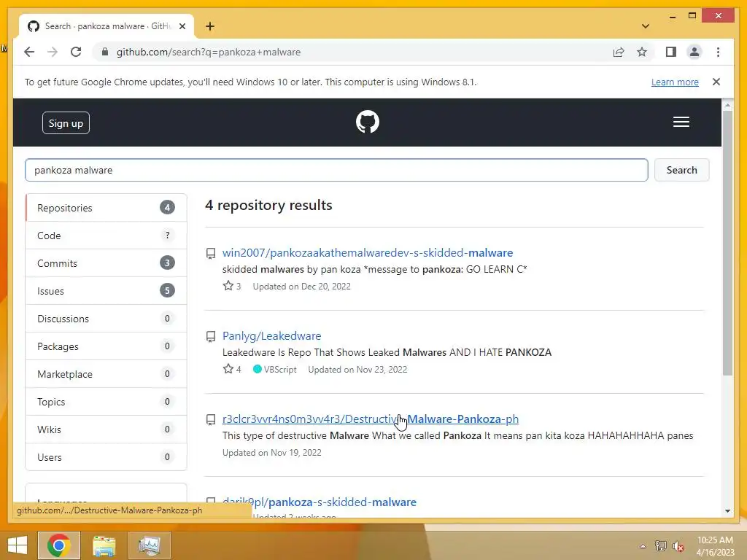View the site lock information
The width and height of the screenshot is (747, 560).
(105, 52)
